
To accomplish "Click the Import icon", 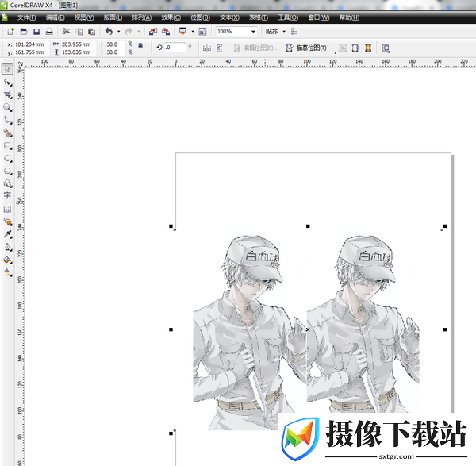I will (x=153, y=31).
